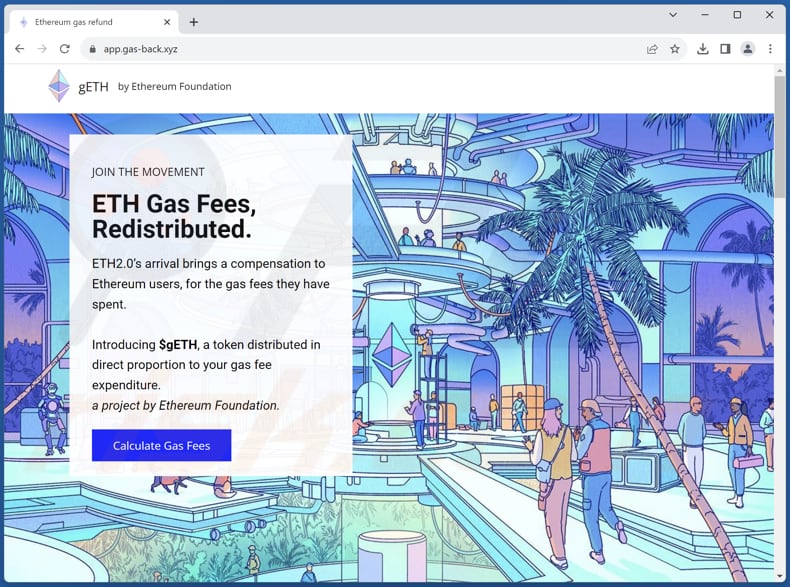Click the page vertical scrollbar thumb
Image resolution: width=790 pixels, height=587 pixels.
coord(779,136)
